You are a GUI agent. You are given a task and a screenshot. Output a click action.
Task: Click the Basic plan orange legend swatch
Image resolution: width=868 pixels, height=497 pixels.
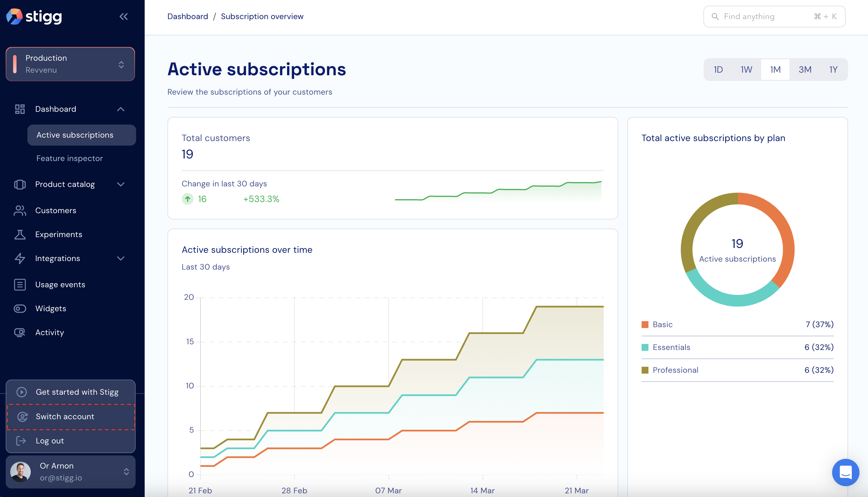(x=645, y=325)
